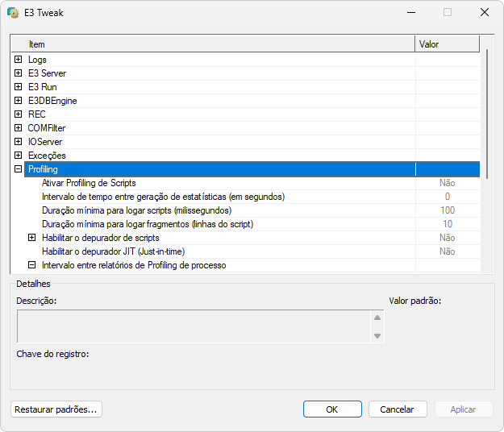Viewport: 504px width, 432px height.
Task: Click the Valor column header
Action: tap(447, 44)
